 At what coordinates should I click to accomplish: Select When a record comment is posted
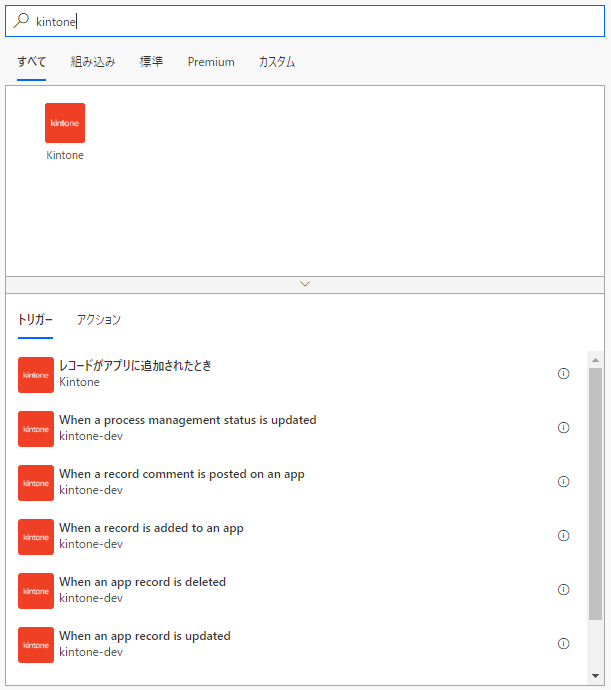point(182,474)
